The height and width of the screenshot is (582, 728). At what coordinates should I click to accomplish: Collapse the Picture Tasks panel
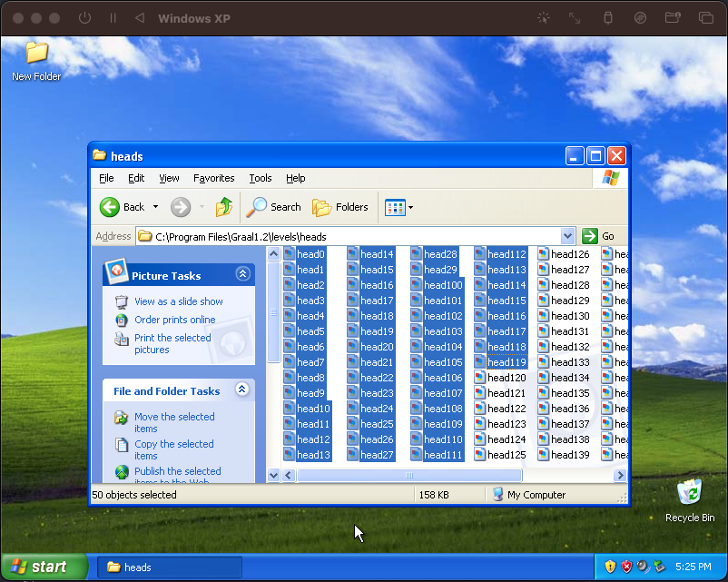pyautogui.click(x=242, y=274)
